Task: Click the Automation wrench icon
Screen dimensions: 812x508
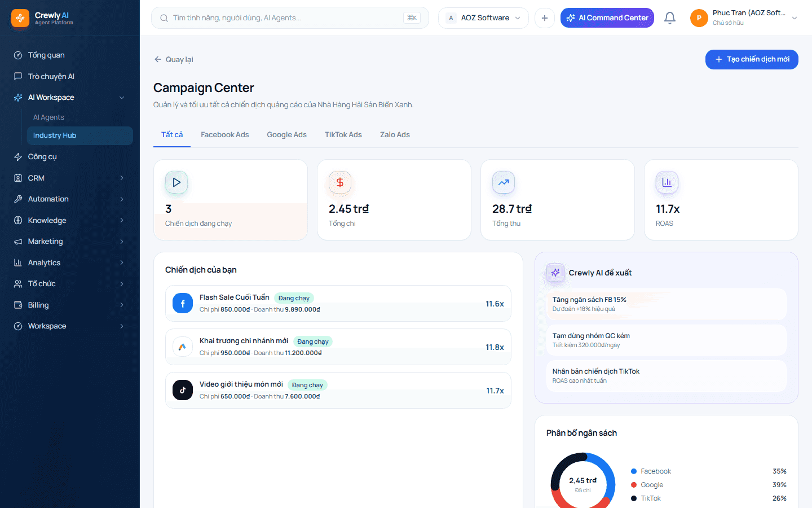Action: (18, 199)
